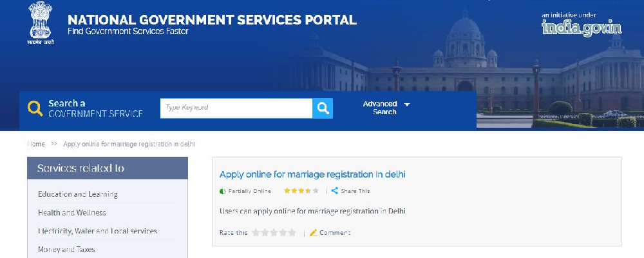
Task: Click the Type Keyword search field
Action: click(x=236, y=108)
